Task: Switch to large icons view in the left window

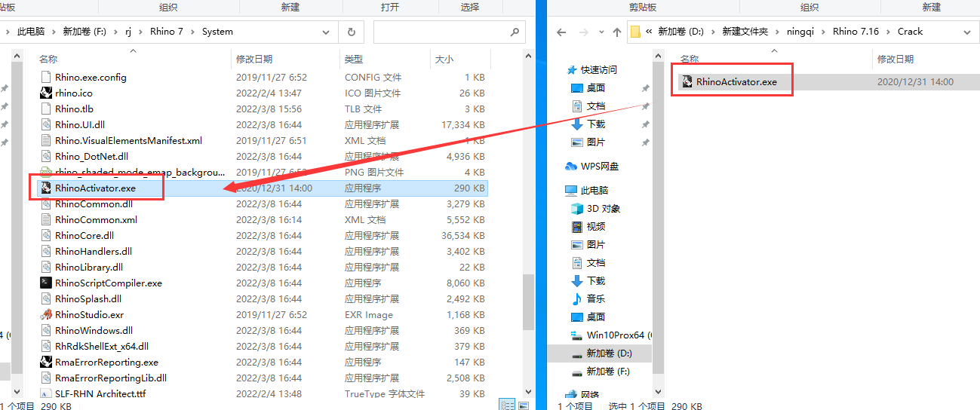Action: 522,405
